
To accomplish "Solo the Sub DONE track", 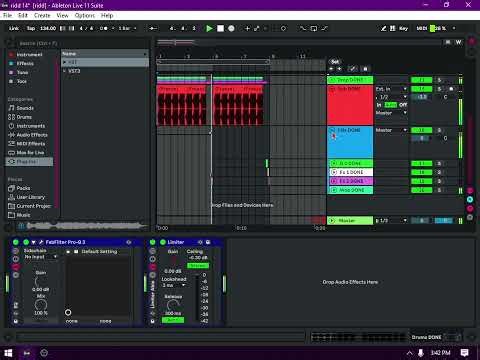I will pyautogui.click(x=439, y=89).
